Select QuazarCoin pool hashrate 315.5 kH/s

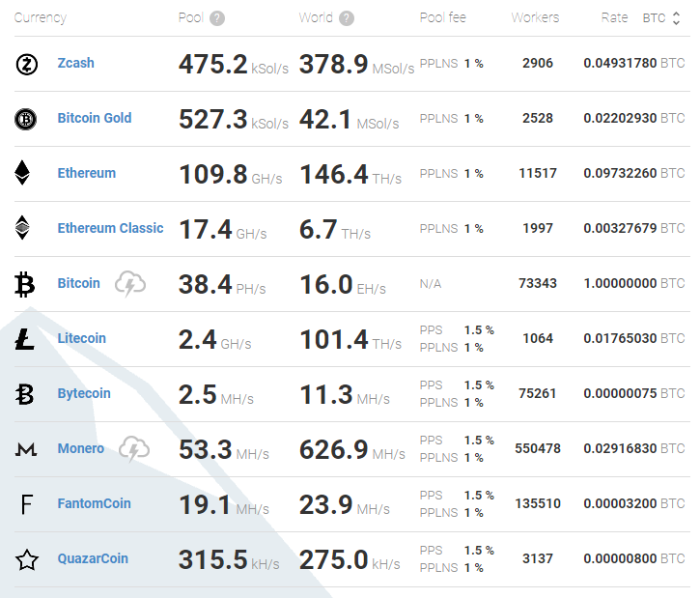229,559
